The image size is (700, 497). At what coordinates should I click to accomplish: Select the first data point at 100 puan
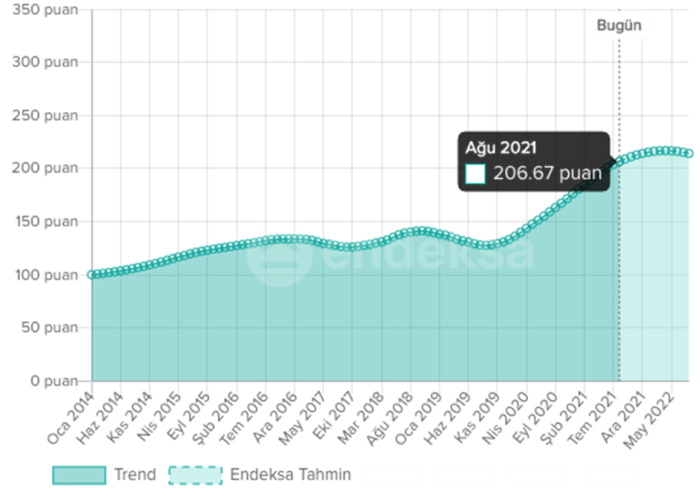point(93,274)
